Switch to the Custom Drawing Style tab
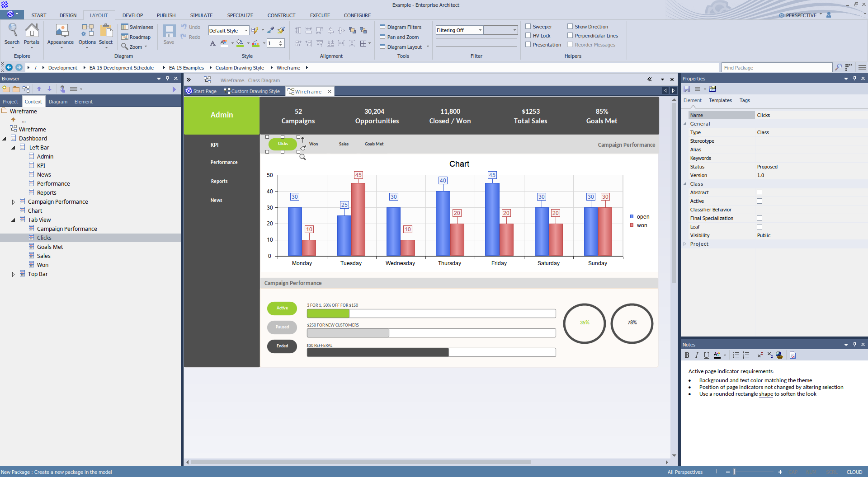 tap(255, 91)
